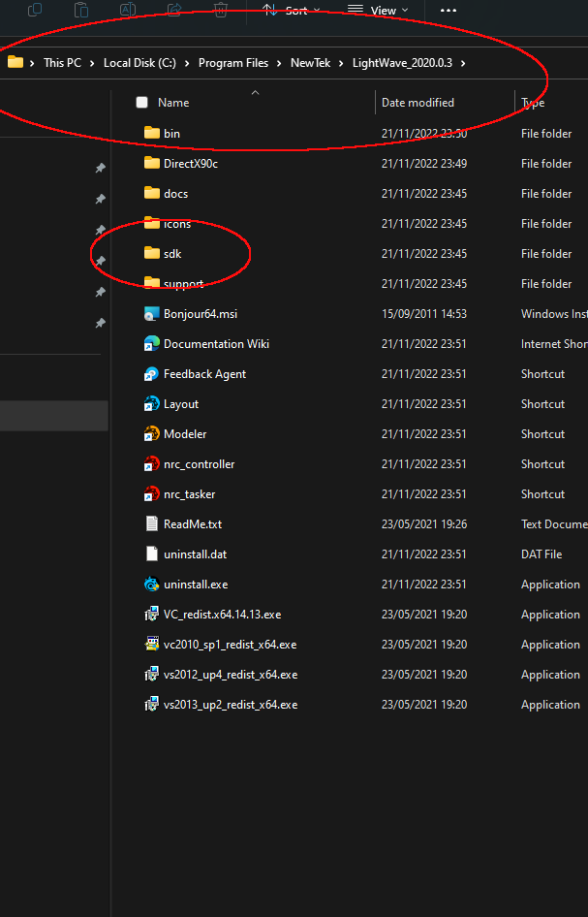Navigate to Program Files breadcrumb

[233, 63]
